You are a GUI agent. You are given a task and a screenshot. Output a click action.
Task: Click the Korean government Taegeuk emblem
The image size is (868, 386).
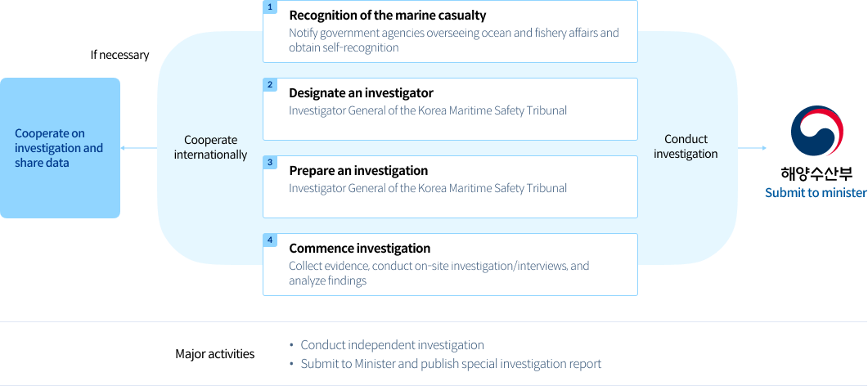(x=815, y=132)
